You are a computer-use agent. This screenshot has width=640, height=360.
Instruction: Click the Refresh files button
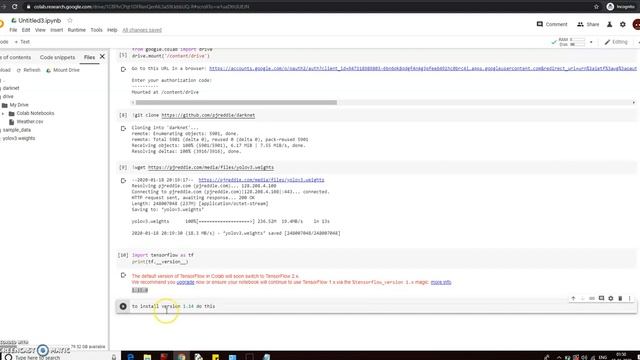click(29, 70)
